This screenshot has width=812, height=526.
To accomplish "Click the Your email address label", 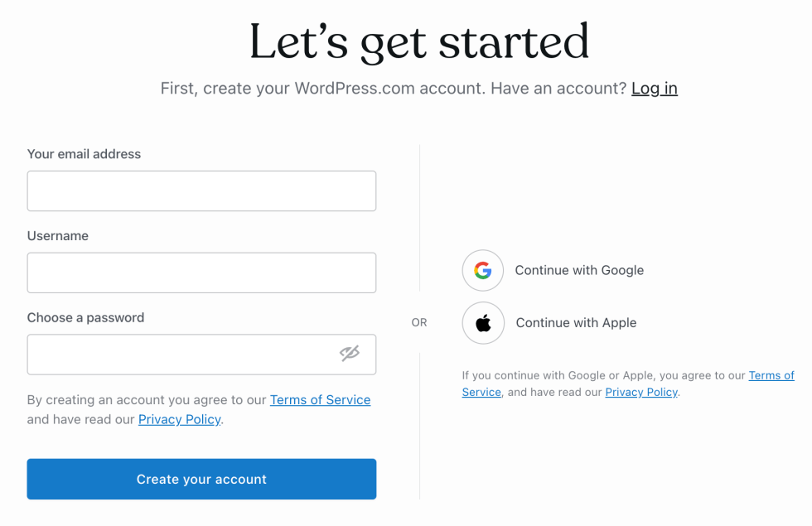I will click(84, 154).
